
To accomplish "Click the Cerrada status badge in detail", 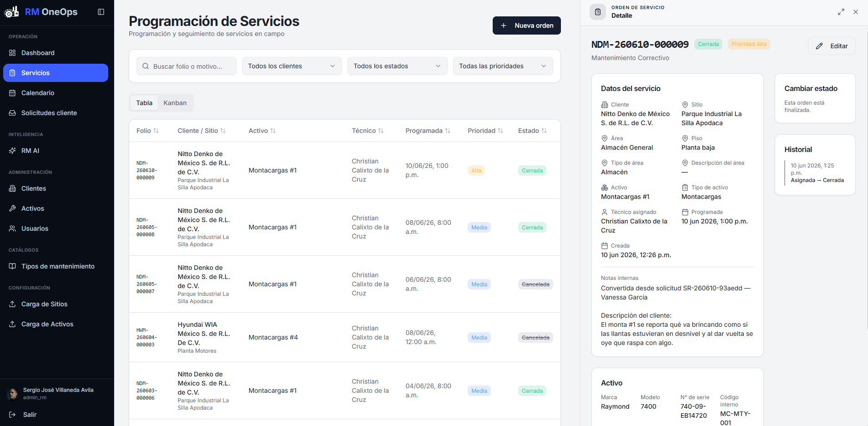I will 708,44.
